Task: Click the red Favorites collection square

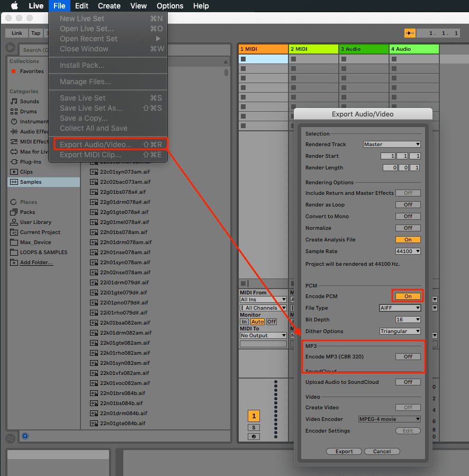Action: [x=13, y=71]
